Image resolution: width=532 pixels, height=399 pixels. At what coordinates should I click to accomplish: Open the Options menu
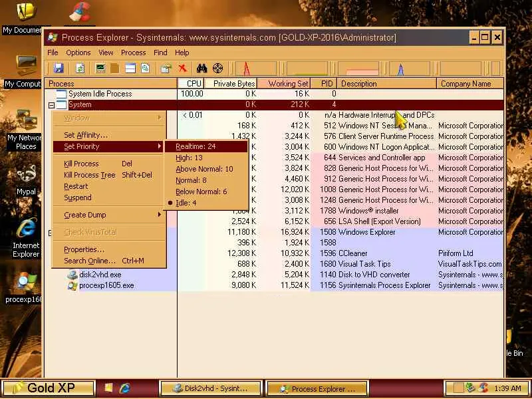[x=78, y=53]
